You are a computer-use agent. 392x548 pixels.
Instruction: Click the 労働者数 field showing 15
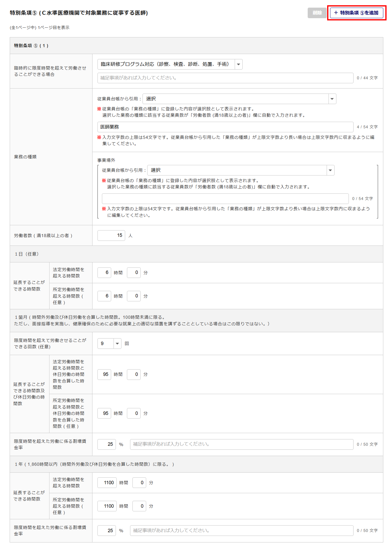[111, 235]
